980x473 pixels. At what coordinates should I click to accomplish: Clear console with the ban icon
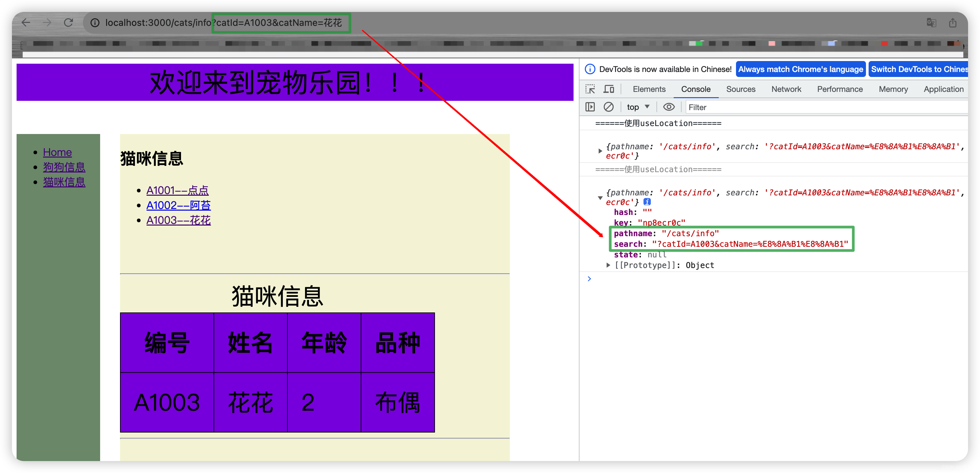pyautogui.click(x=608, y=107)
